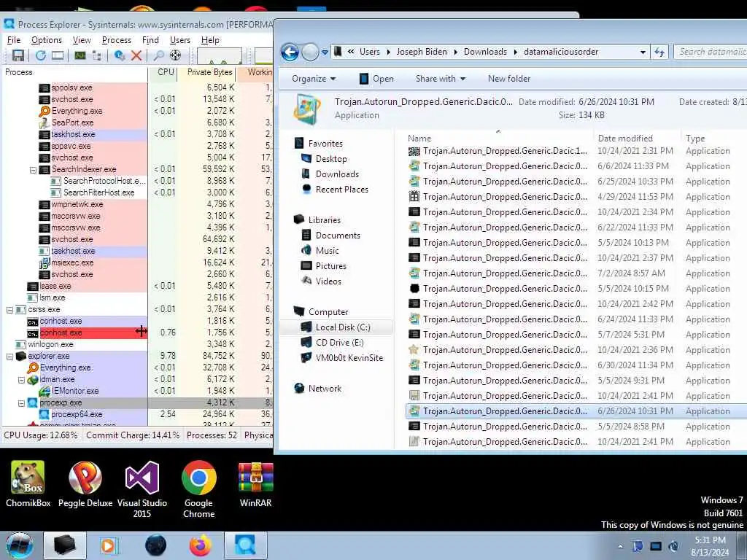The height and width of the screenshot is (560, 747).
Task: Open the Organize dropdown
Action: (x=314, y=79)
